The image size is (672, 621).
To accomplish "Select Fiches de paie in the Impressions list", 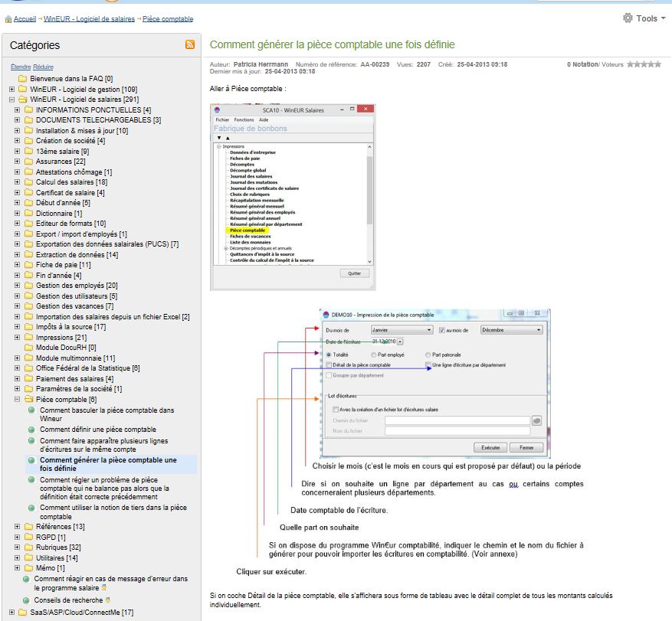I will point(244,159).
